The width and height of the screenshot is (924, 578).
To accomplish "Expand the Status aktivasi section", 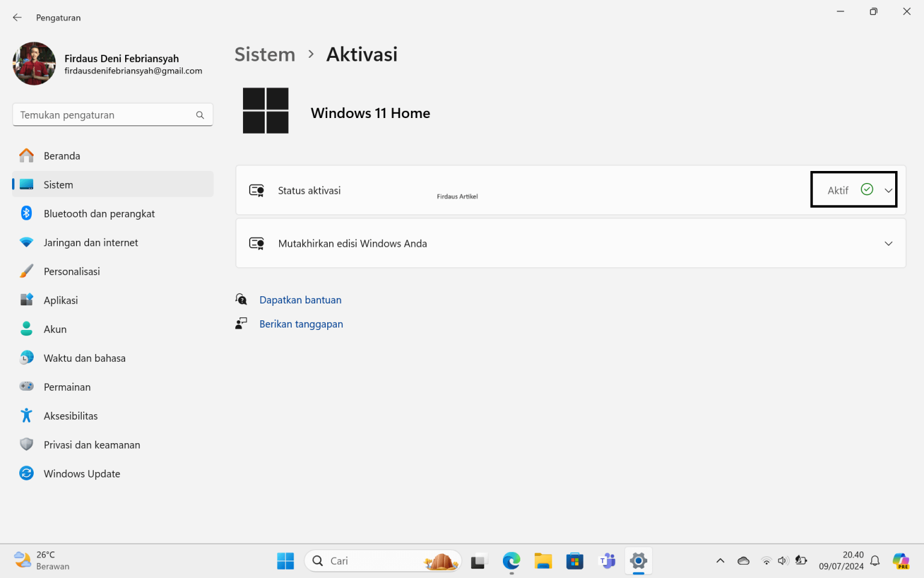I will (x=889, y=190).
